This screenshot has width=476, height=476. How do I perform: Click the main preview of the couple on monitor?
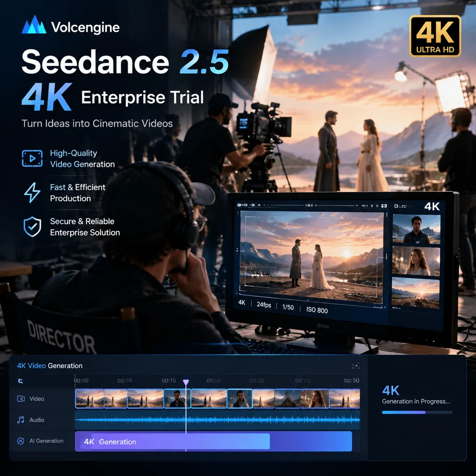click(311, 257)
